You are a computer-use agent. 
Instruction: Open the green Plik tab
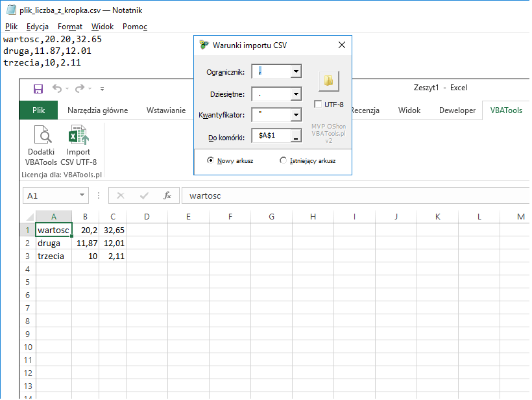(39, 110)
